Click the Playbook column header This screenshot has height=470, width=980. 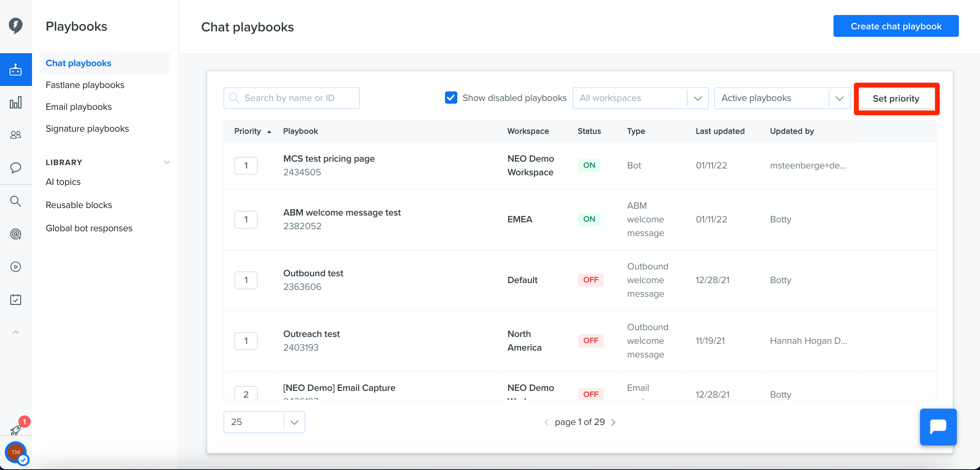(x=300, y=131)
